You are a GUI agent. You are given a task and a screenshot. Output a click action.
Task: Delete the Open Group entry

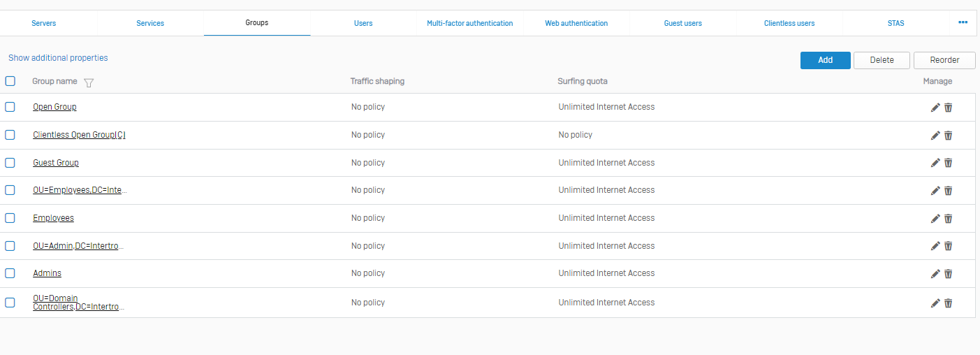coord(948,107)
